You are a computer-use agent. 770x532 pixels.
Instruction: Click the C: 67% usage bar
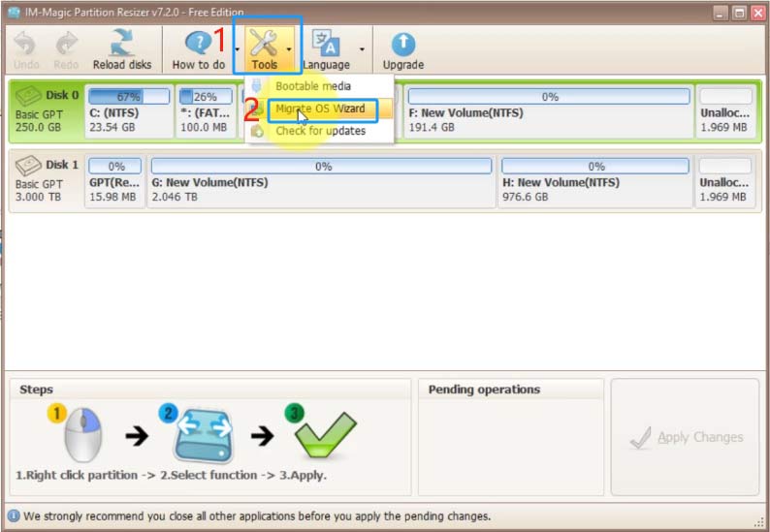click(129, 96)
